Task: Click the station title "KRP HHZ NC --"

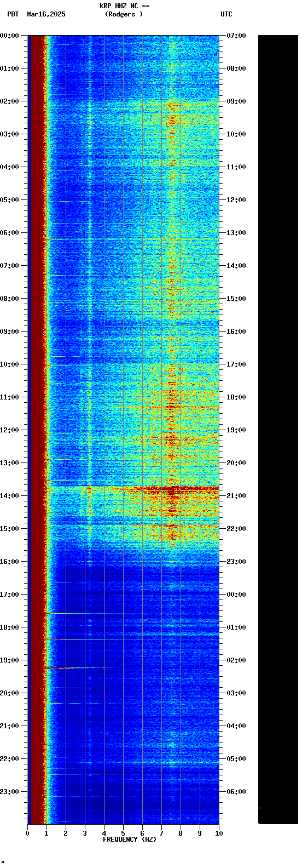Action: pos(124,6)
